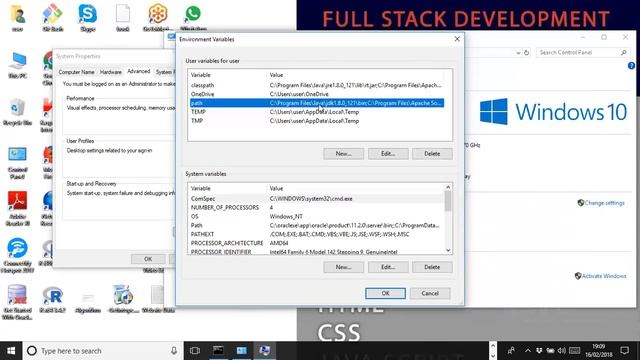Open the Dropbox tray icon

(539, 351)
